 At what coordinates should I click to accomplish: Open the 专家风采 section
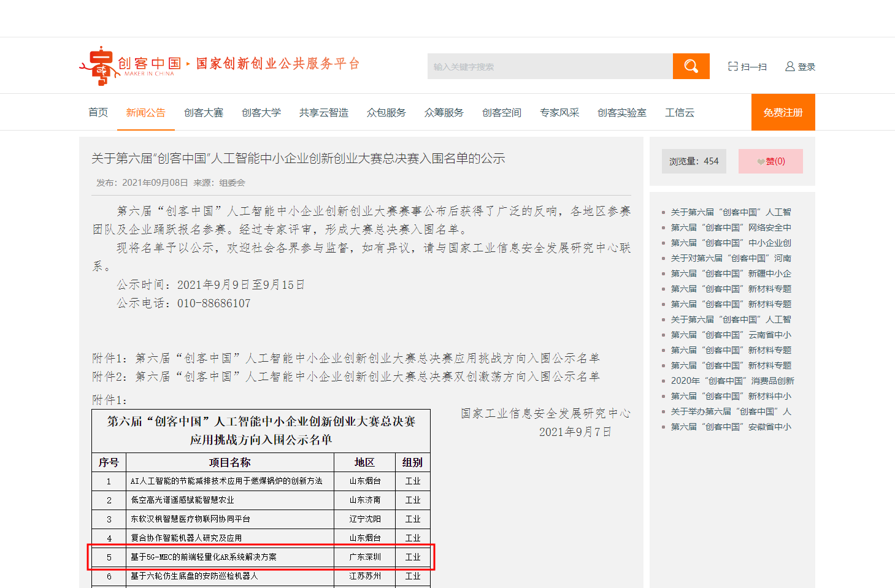point(559,112)
